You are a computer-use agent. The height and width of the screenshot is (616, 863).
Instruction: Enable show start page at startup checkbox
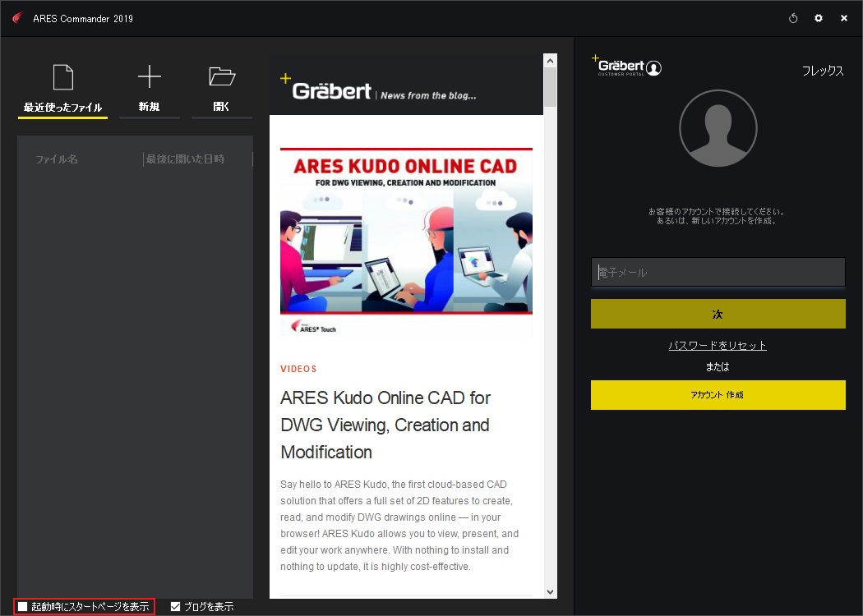click(x=23, y=607)
